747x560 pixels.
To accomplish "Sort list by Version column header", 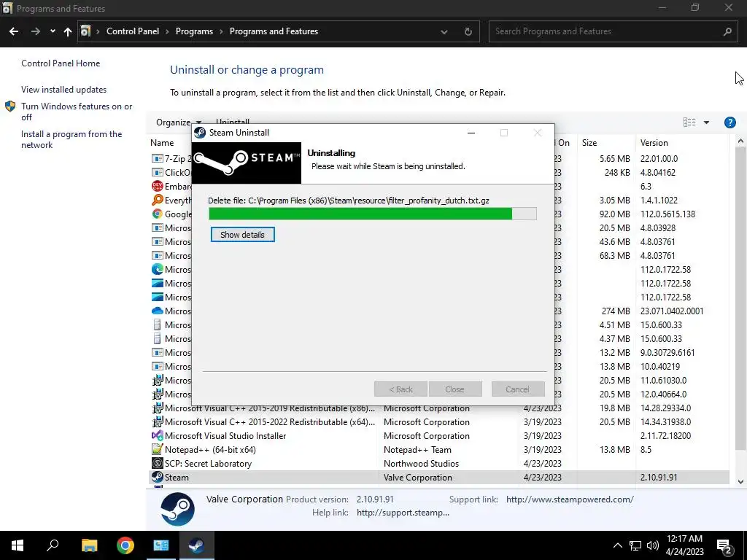I will [x=654, y=143].
